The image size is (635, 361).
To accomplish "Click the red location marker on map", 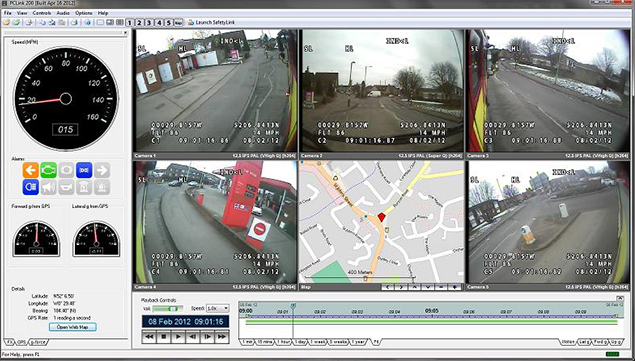I will (x=381, y=218).
